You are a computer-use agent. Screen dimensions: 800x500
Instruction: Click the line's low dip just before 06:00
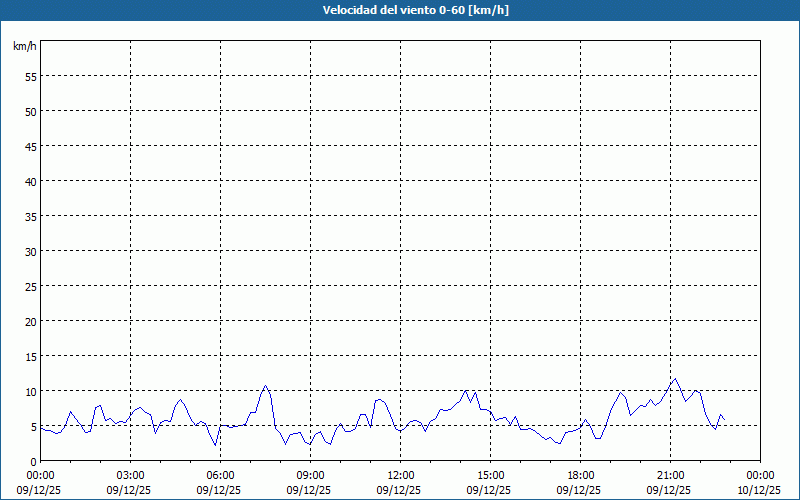[215, 445]
